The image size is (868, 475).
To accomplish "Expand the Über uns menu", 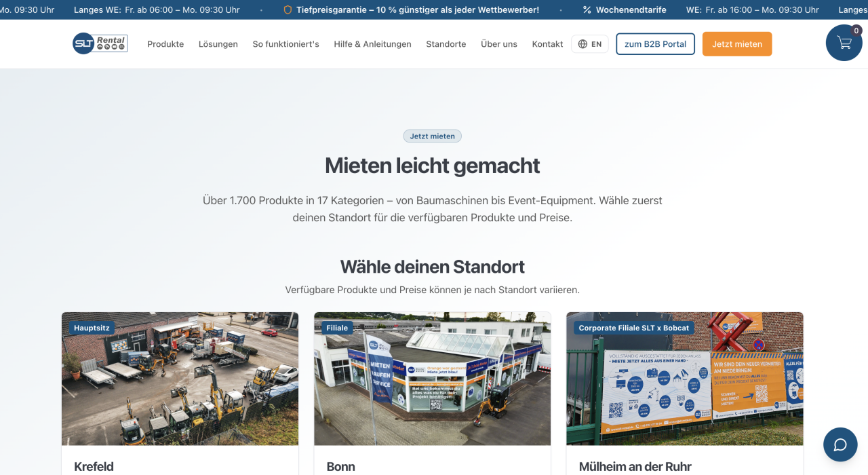I will coord(499,44).
